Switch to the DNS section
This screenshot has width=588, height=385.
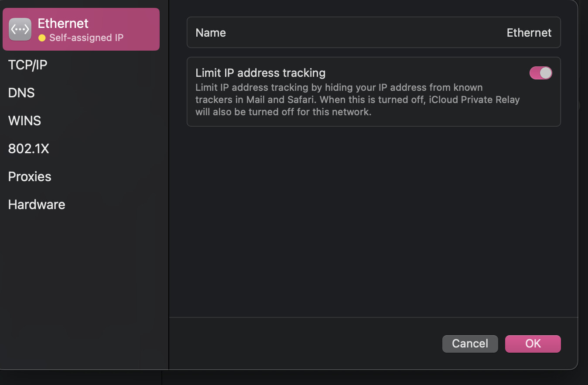pos(21,93)
